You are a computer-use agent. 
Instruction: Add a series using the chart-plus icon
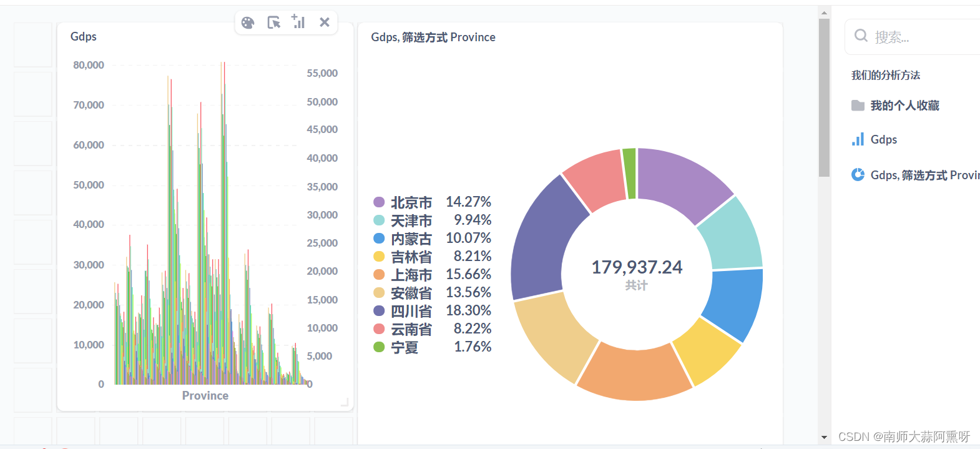click(x=298, y=22)
